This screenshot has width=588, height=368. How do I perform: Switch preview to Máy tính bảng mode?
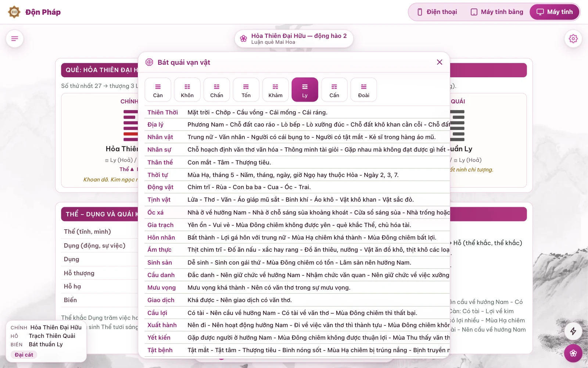[x=497, y=12]
